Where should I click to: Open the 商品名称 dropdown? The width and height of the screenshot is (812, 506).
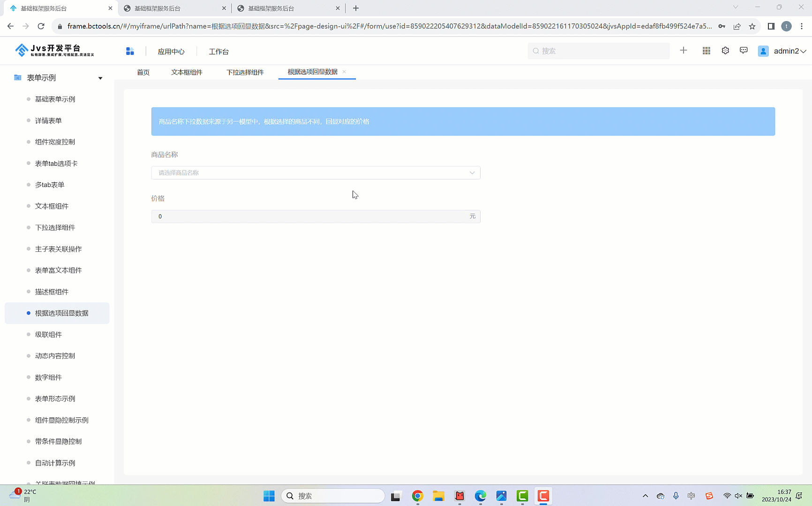316,173
